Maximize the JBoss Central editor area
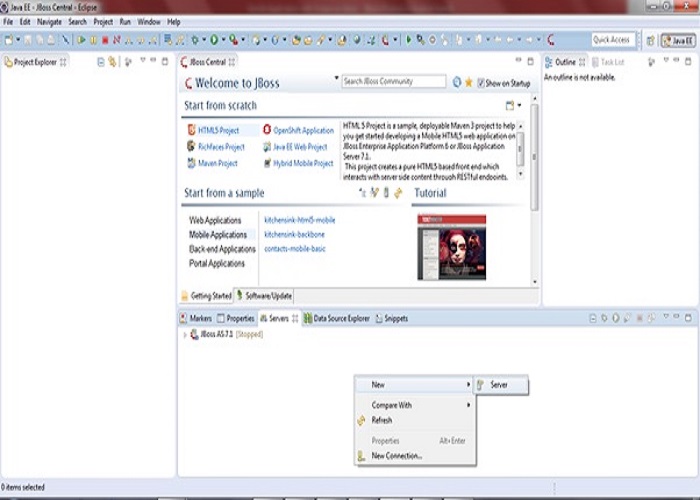This screenshot has width=700, height=500. pyautogui.click(x=530, y=61)
